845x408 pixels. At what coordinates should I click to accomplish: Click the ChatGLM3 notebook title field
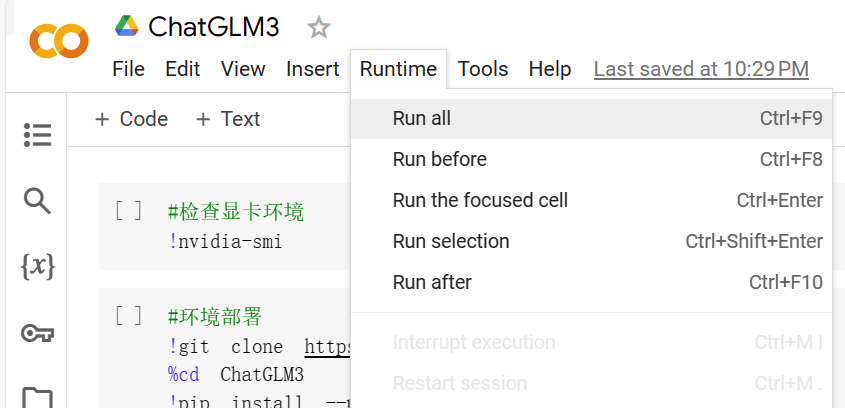(214, 27)
